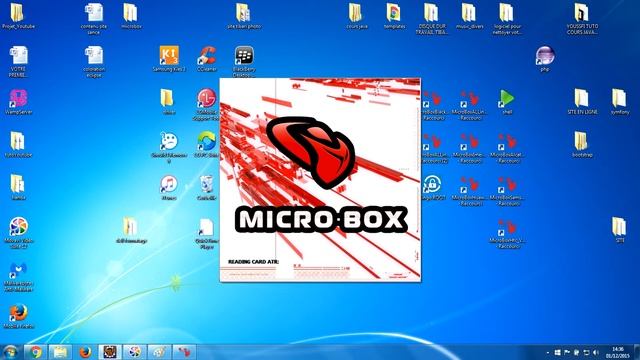Open the Corbeille recycle bin
Image resolution: width=640 pixels, height=360 pixels.
click(x=207, y=188)
